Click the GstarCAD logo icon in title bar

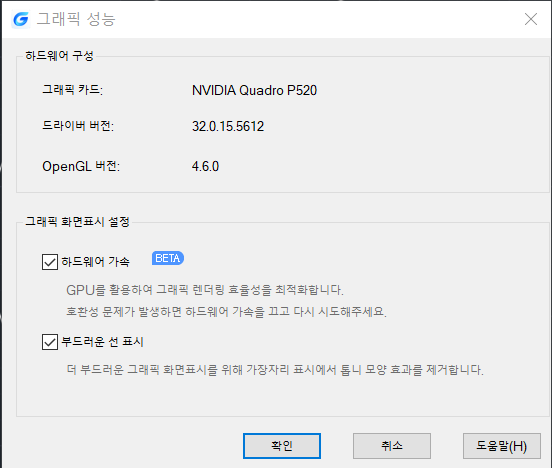[20, 19]
